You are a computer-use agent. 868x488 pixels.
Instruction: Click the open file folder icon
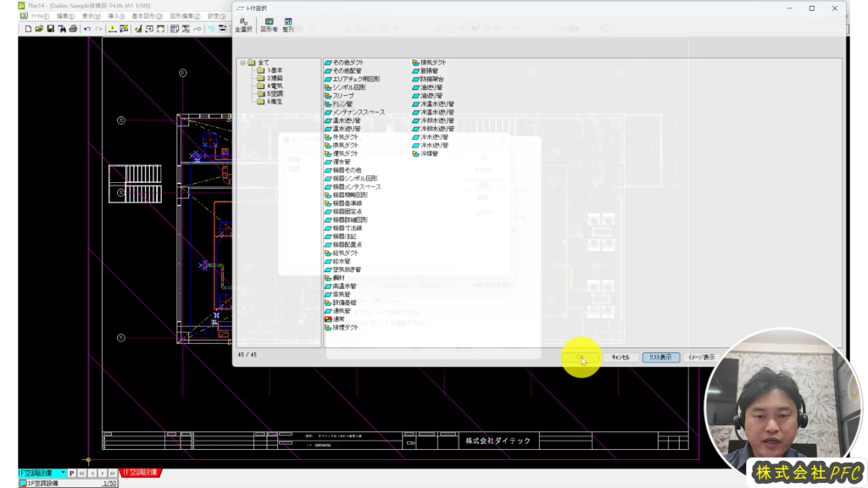click(x=39, y=29)
